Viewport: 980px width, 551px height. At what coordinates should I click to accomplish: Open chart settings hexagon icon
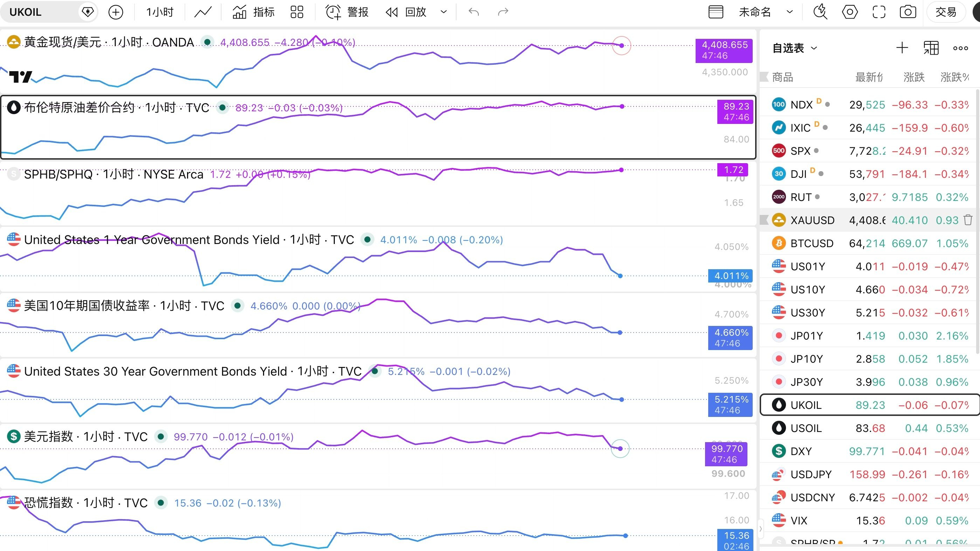click(849, 12)
